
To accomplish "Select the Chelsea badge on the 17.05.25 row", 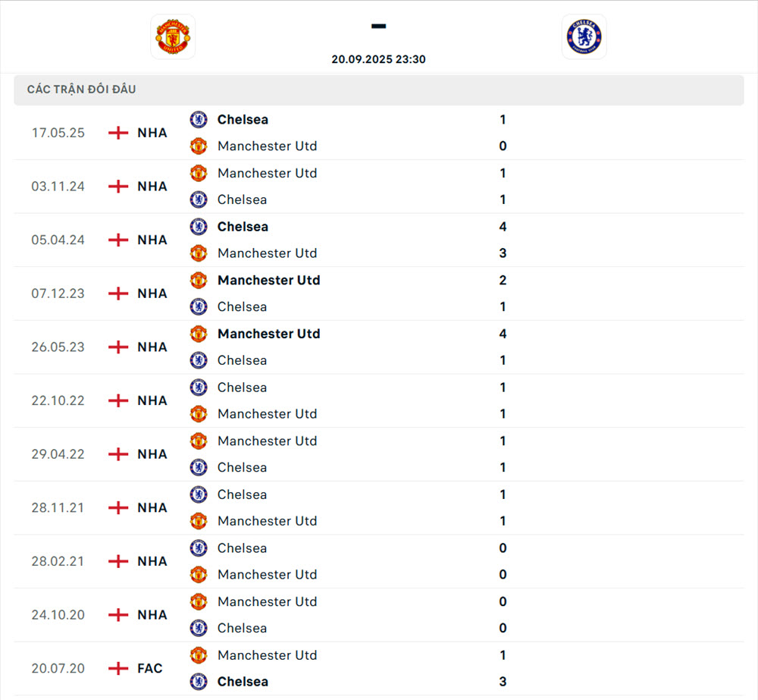I will pyautogui.click(x=198, y=119).
